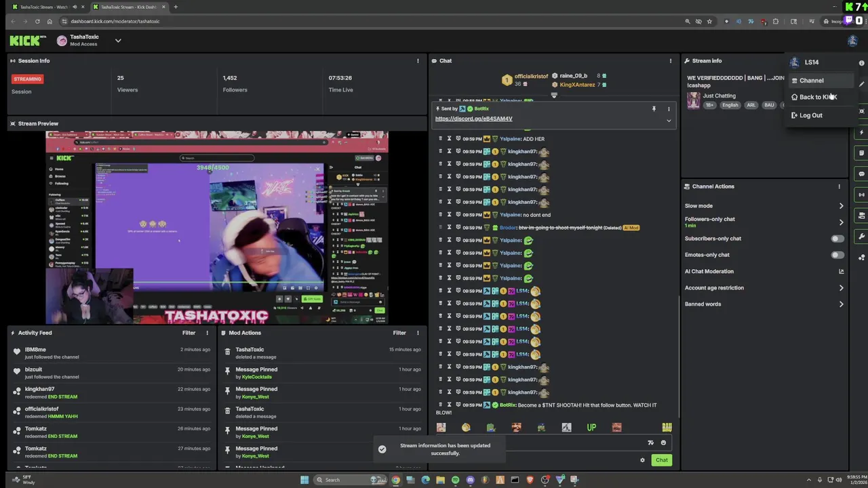
Task: Open the Mod Actions Filter
Action: click(399, 333)
